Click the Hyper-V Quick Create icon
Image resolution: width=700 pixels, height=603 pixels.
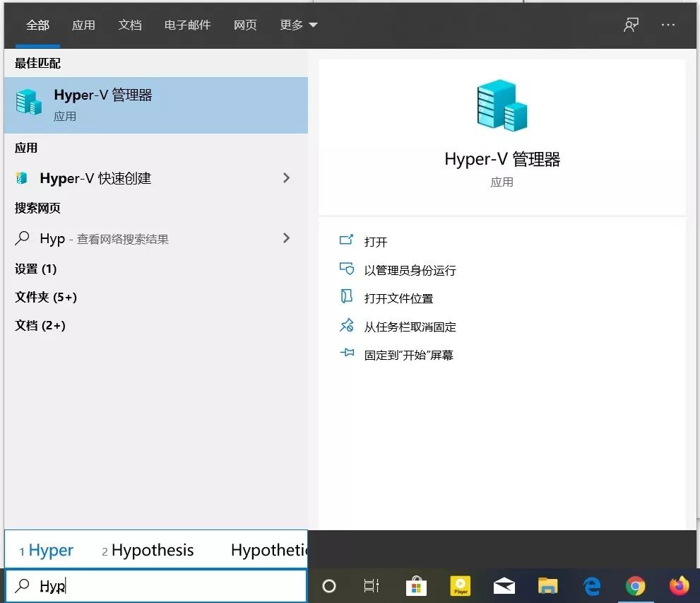click(21, 177)
